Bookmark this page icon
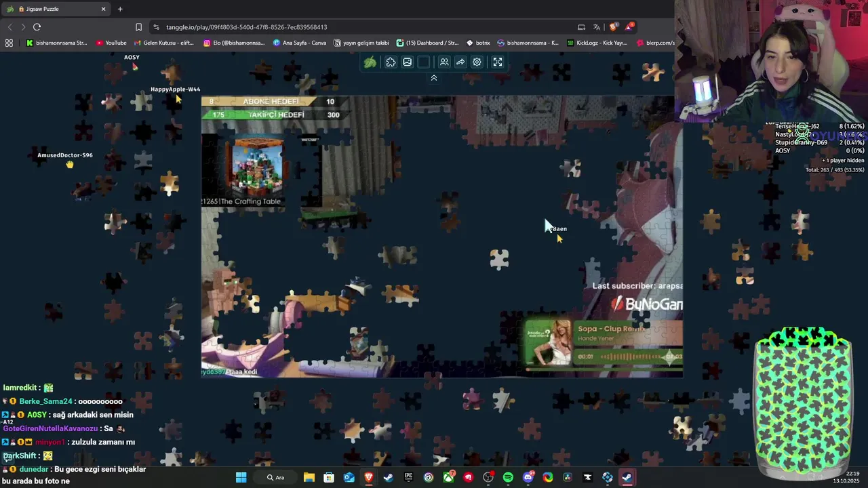Image resolution: width=868 pixels, height=488 pixels. (138, 27)
